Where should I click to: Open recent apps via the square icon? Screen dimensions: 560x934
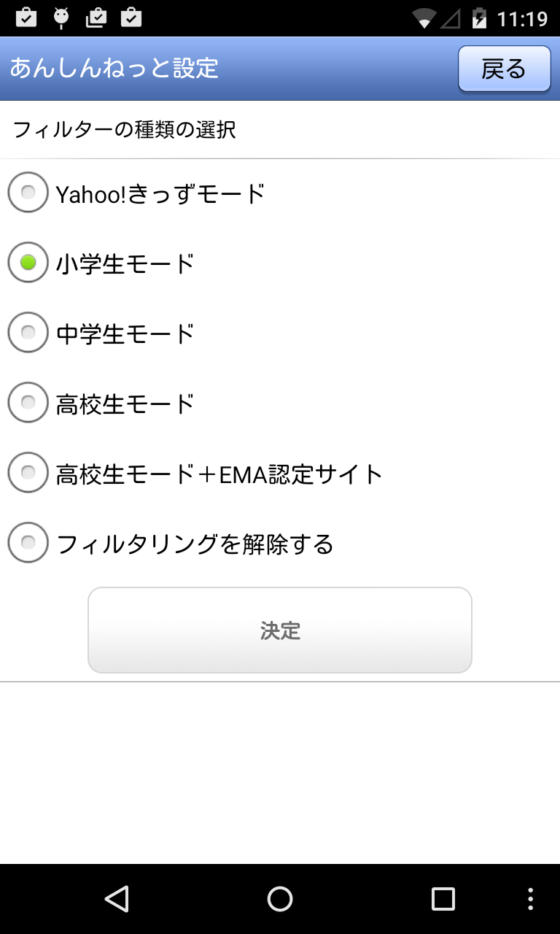[443, 899]
